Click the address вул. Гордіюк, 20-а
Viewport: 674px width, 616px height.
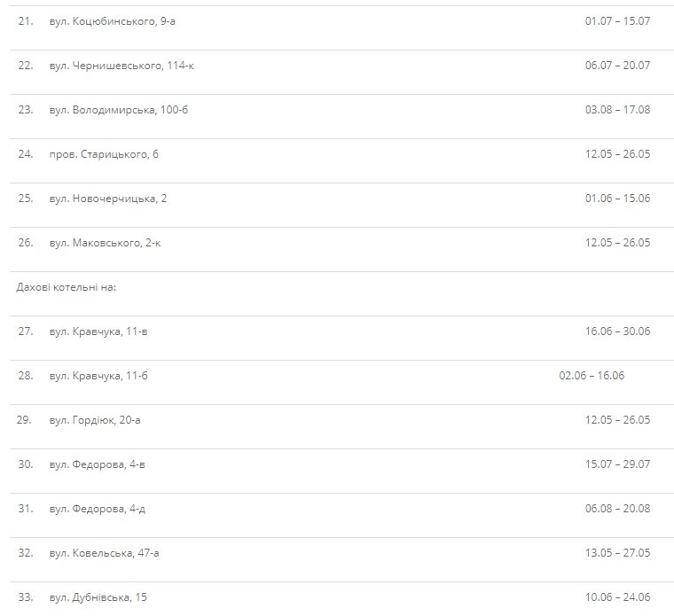pyautogui.click(x=95, y=420)
